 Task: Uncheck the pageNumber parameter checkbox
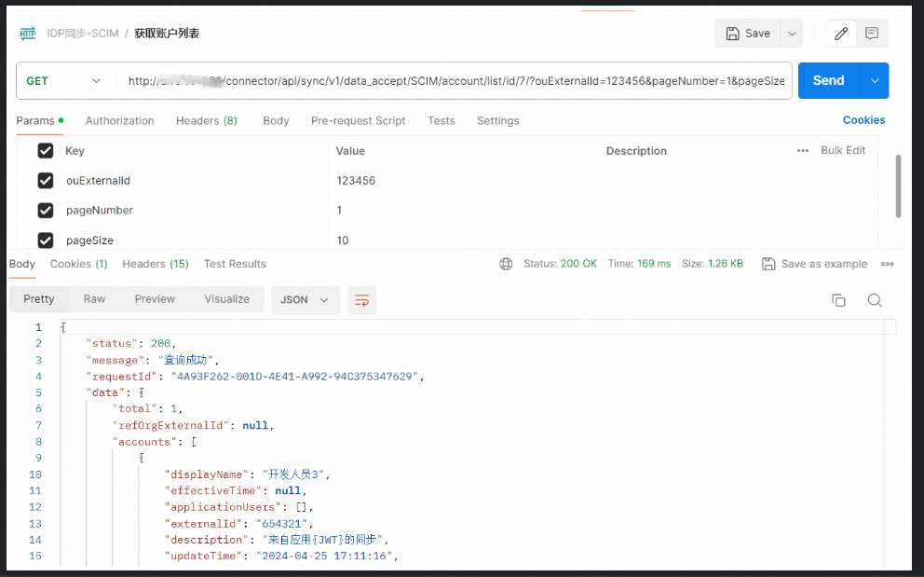click(x=45, y=211)
